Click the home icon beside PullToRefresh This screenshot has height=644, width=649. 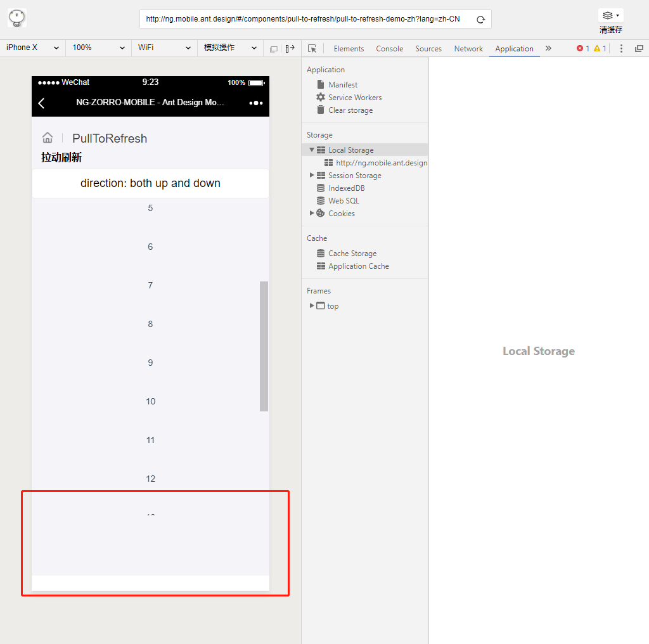(x=48, y=137)
